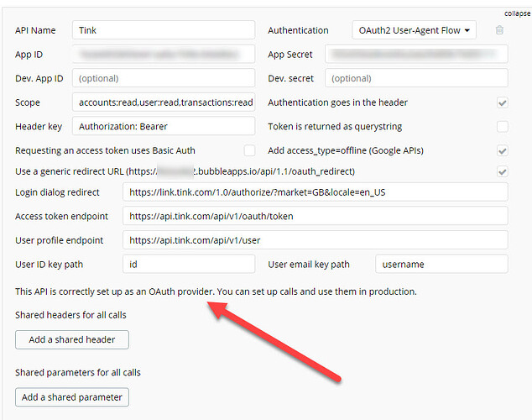Click Add a shared parameter button
Screen dimensions: 532x420
click(72, 397)
